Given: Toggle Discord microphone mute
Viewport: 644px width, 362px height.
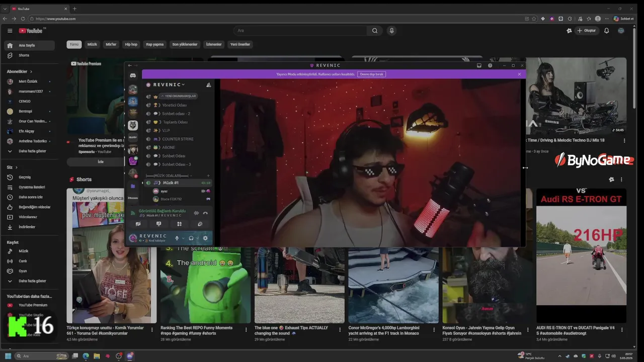Looking at the screenshot, I should [x=177, y=238].
